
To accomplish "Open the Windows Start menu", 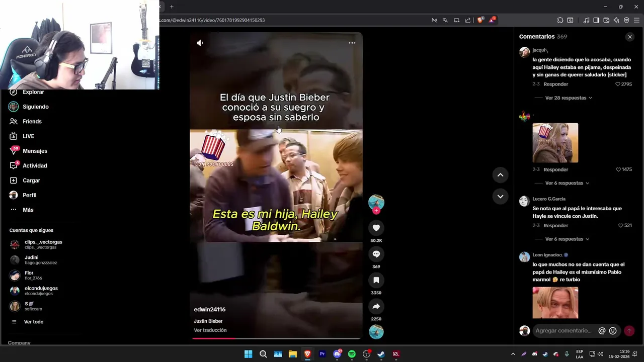I will [x=248, y=354].
